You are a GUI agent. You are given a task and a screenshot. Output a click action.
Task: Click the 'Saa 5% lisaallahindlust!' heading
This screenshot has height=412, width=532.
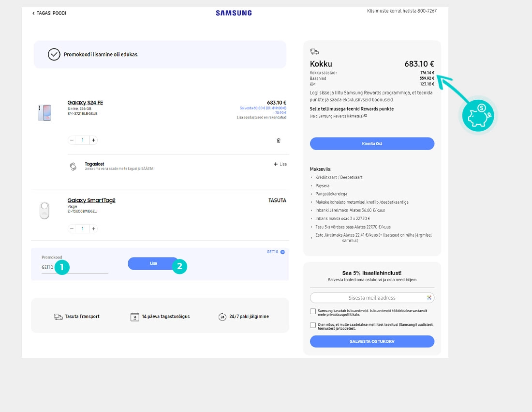[372, 273]
